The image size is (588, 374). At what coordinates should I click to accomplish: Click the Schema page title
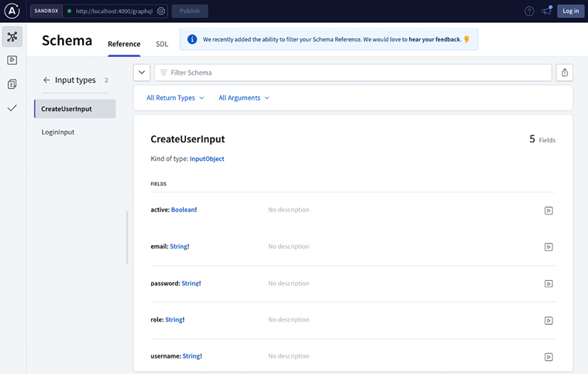(67, 41)
